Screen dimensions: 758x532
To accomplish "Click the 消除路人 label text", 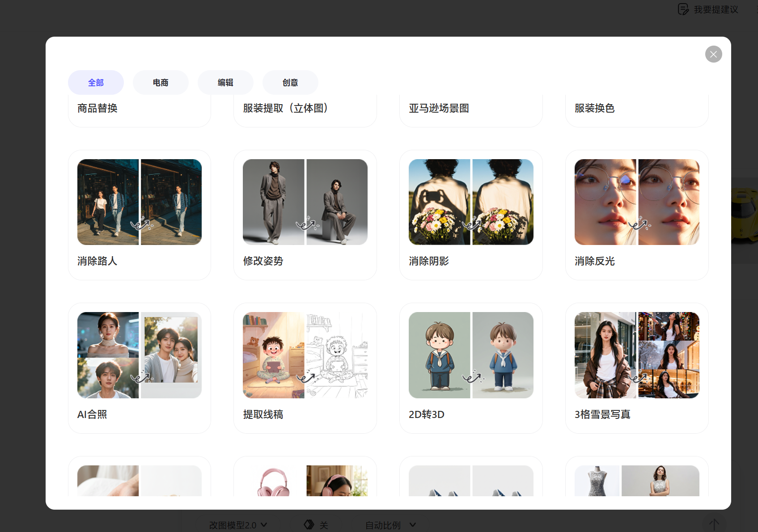I will 97,261.
